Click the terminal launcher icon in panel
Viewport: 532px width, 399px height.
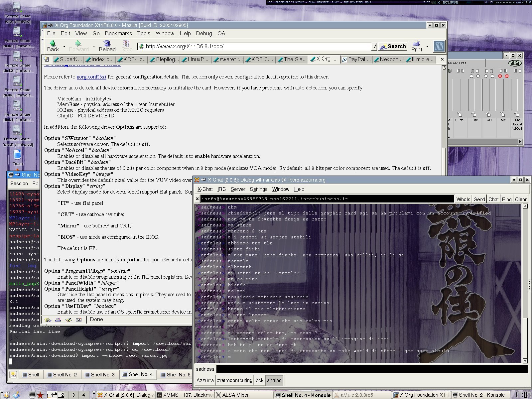coord(32,395)
